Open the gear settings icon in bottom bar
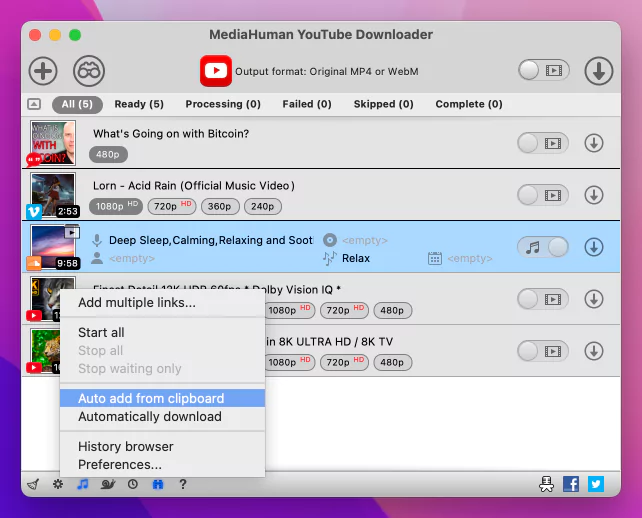 point(58,484)
